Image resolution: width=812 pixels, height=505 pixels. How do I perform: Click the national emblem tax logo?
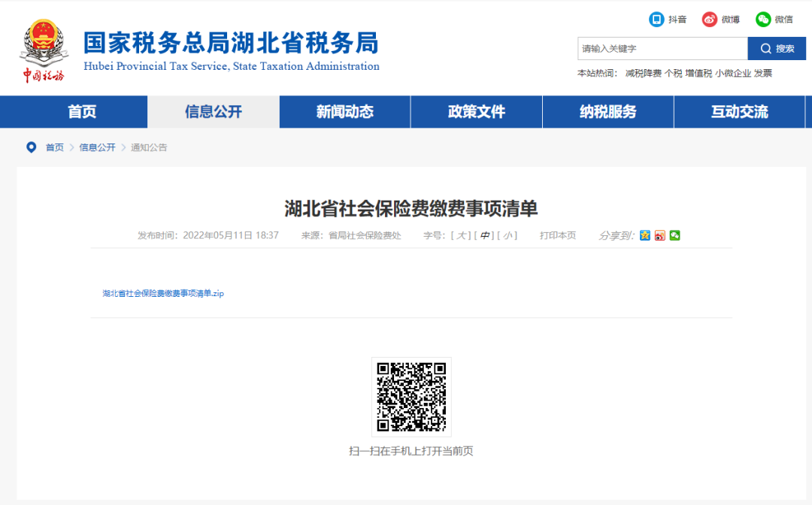click(44, 50)
